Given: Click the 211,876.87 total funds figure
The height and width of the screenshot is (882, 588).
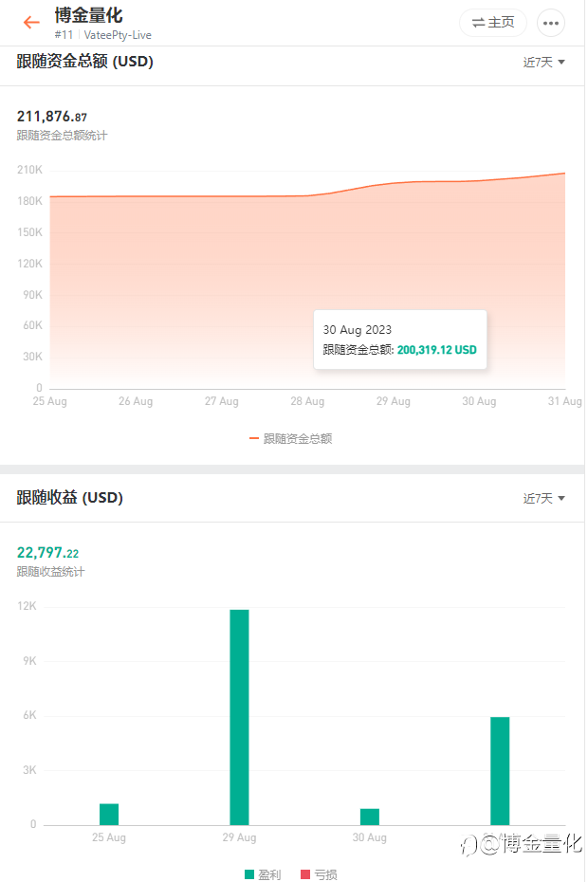Looking at the screenshot, I should coord(52,117).
